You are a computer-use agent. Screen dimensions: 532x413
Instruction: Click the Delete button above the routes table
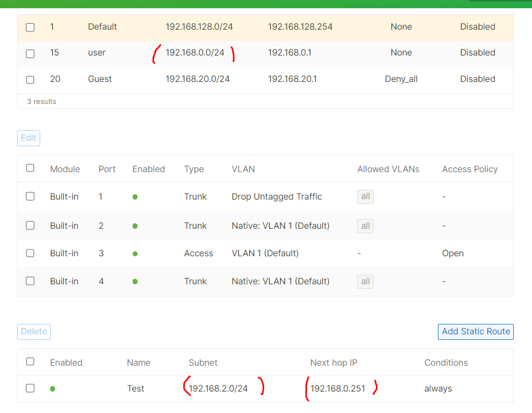point(34,332)
